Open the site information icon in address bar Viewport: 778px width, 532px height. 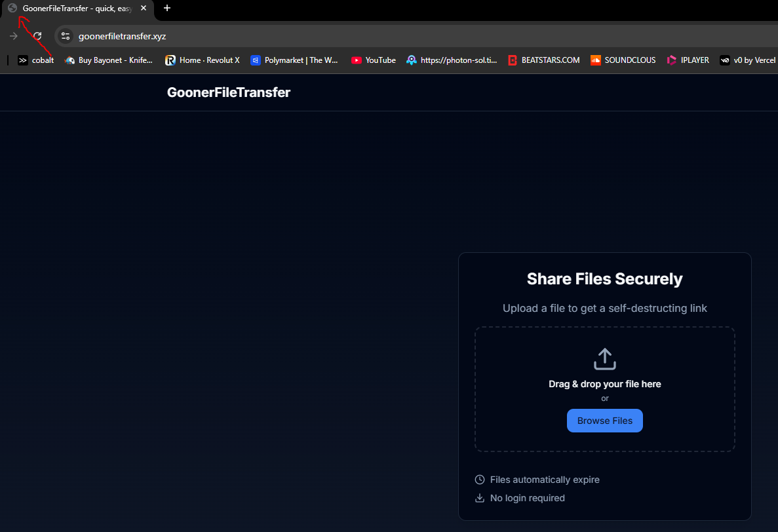(66, 36)
